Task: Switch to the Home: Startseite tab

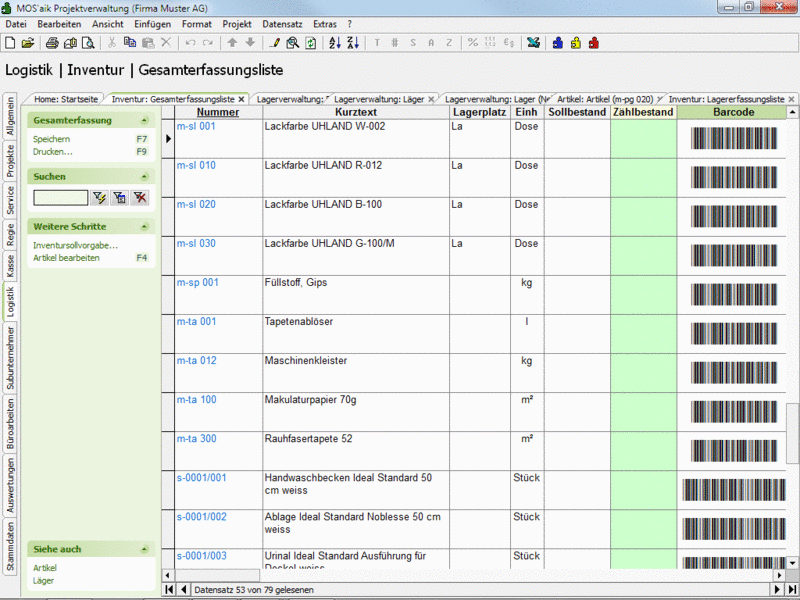Action: pos(66,99)
